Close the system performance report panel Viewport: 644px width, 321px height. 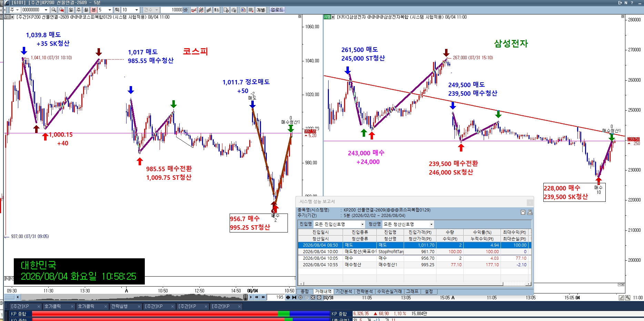530,202
